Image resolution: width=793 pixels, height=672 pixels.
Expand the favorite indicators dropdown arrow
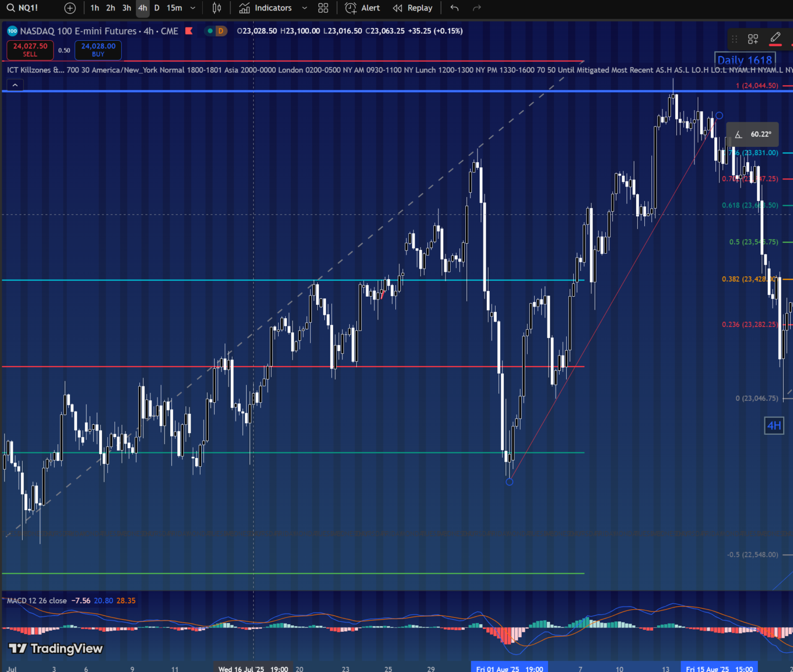point(305,8)
